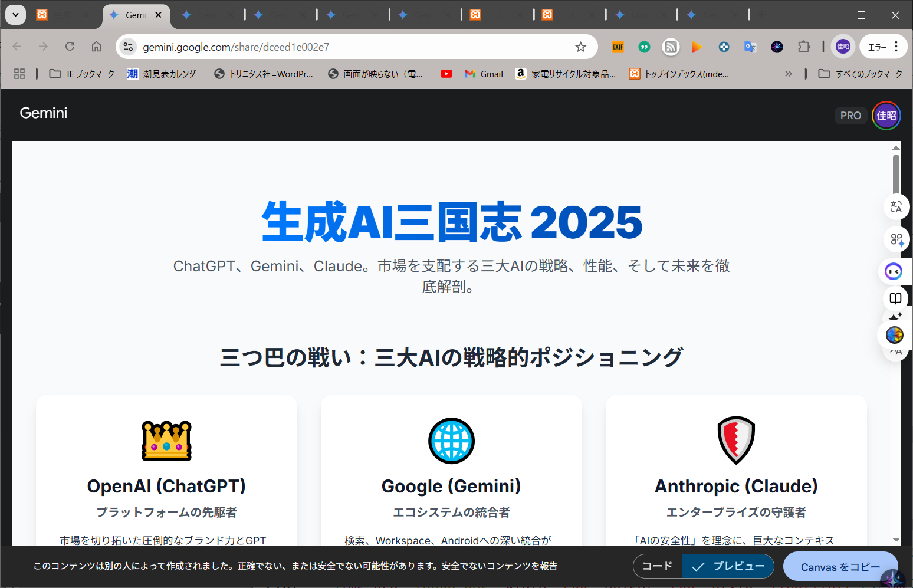Click the blue cross-shaped extension icon
Screen dimensions: 913x588
point(724,47)
